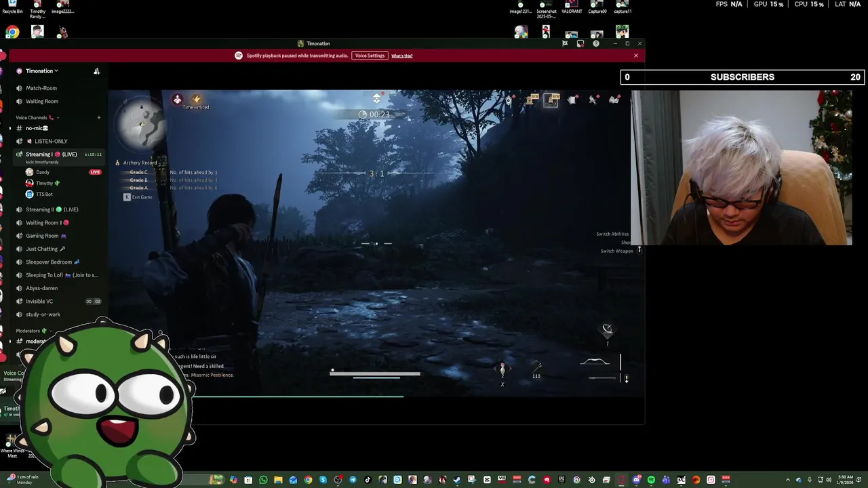Open File Explorer from the taskbar

click(x=278, y=480)
